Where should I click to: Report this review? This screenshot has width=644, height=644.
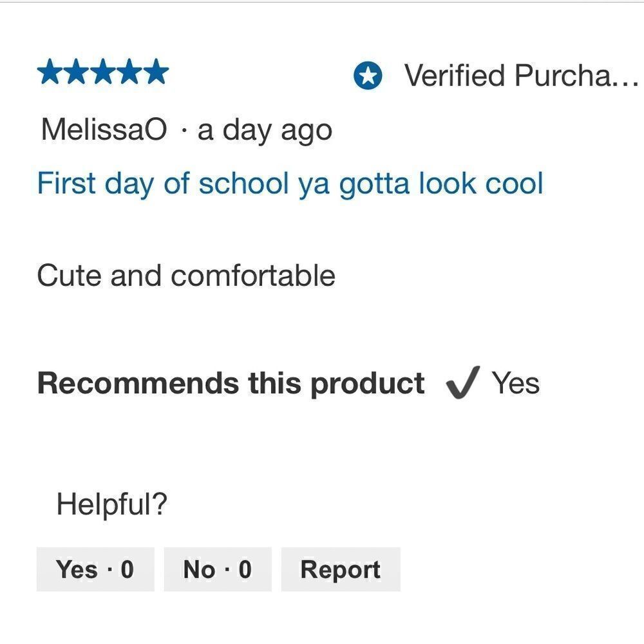pos(341,569)
